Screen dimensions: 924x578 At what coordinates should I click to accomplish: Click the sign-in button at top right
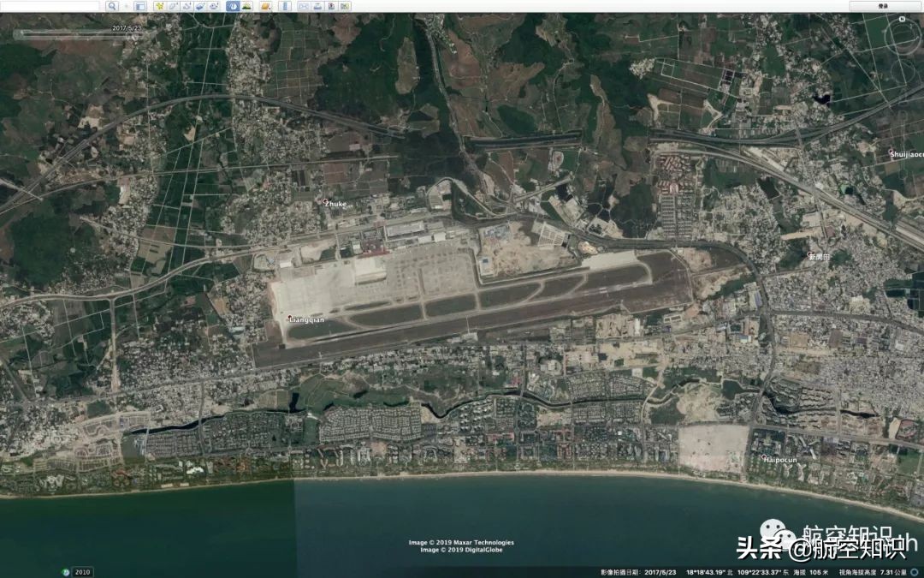point(883,6)
